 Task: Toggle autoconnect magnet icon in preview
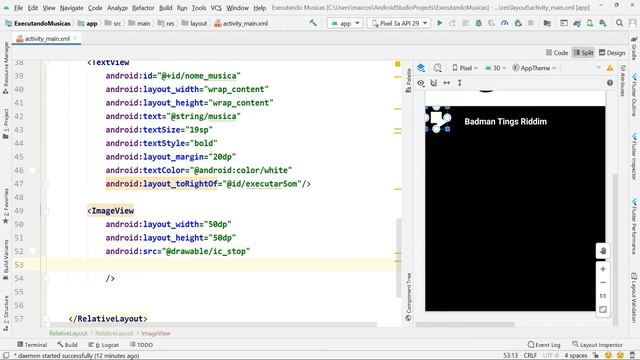433,83
